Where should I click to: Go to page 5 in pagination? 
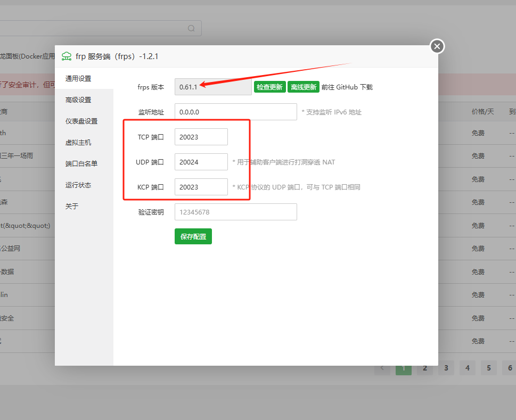click(489, 368)
